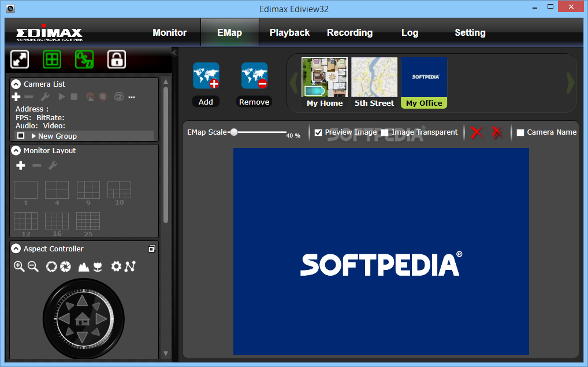The image size is (588, 367).
Task: Click the red stop recording icon
Action: click(x=103, y=97)
